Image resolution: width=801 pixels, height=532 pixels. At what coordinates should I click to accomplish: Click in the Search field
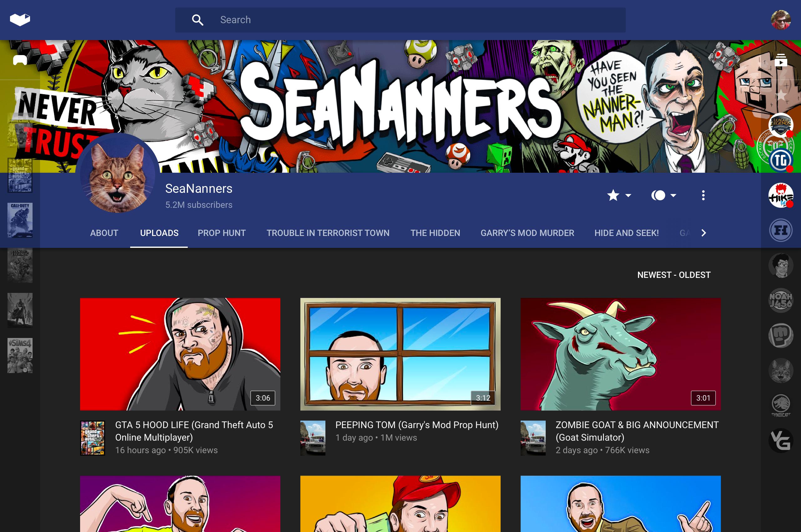point(400,20)
